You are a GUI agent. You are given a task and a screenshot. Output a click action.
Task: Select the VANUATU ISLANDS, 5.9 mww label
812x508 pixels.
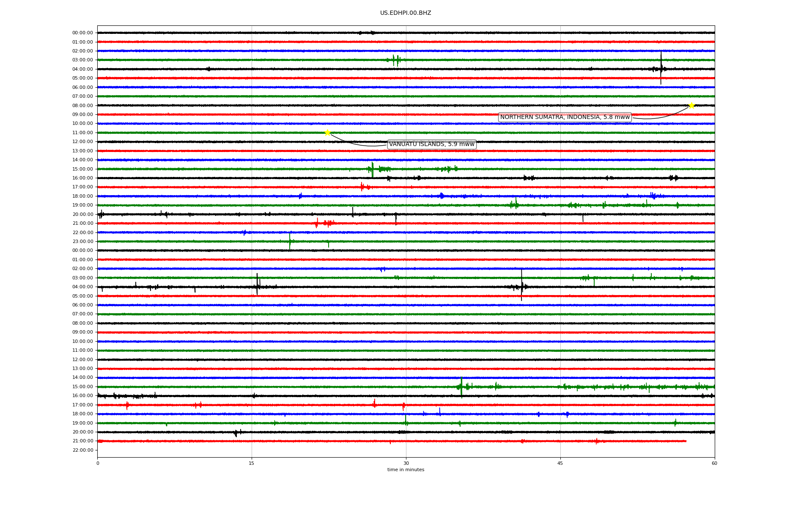(x=432, y=144)
